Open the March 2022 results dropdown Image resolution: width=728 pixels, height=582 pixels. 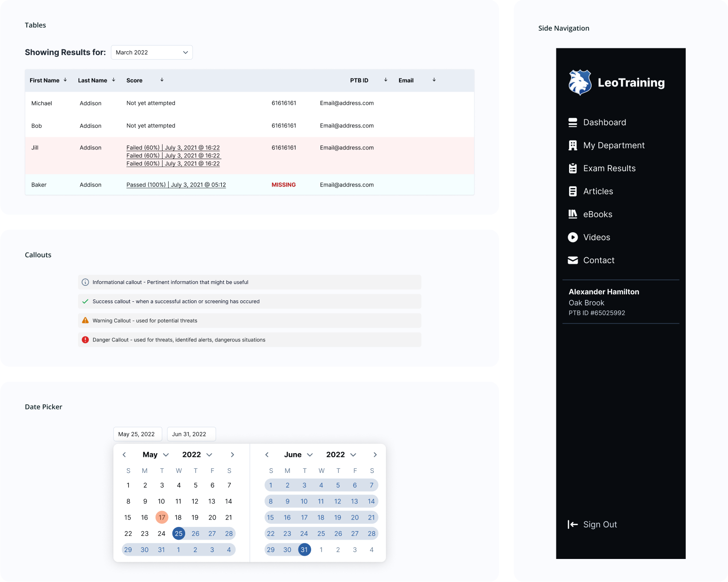151,52
